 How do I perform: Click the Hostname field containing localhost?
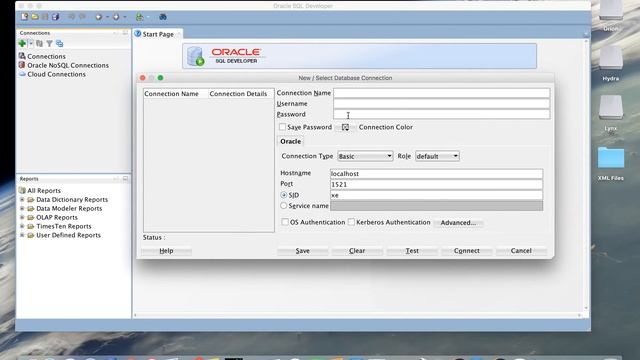pyautogui.click(x=436, y=173)
